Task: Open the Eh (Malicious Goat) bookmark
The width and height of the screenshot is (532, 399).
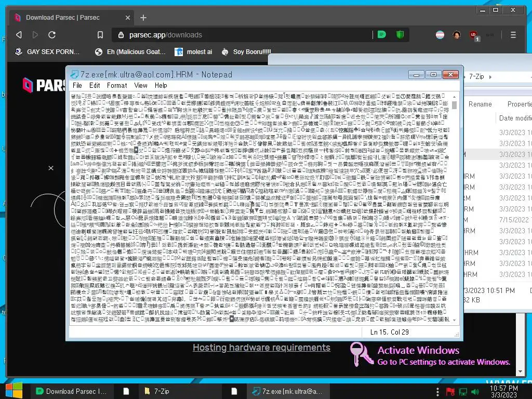Action: [x=130, y=52]
